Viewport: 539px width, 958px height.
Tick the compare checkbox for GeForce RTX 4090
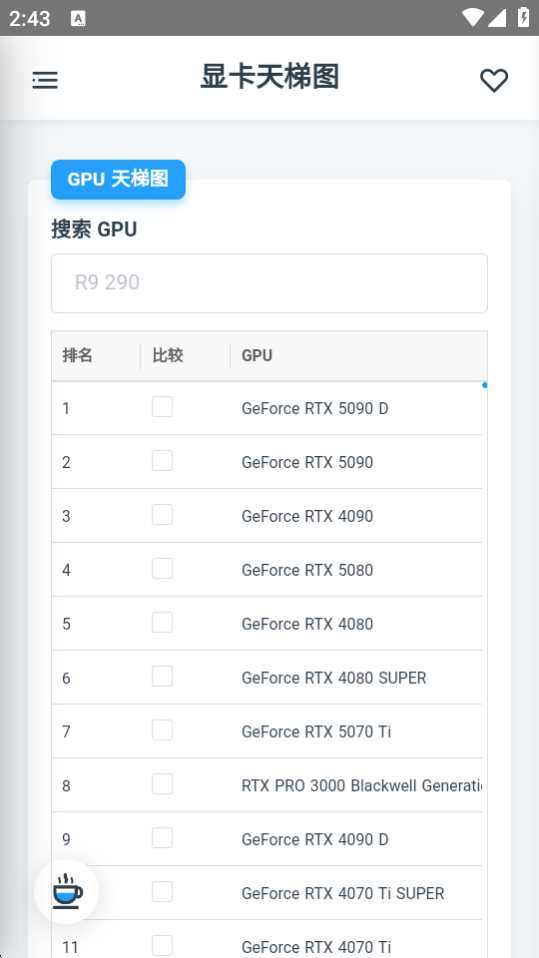tap(162, 514)
